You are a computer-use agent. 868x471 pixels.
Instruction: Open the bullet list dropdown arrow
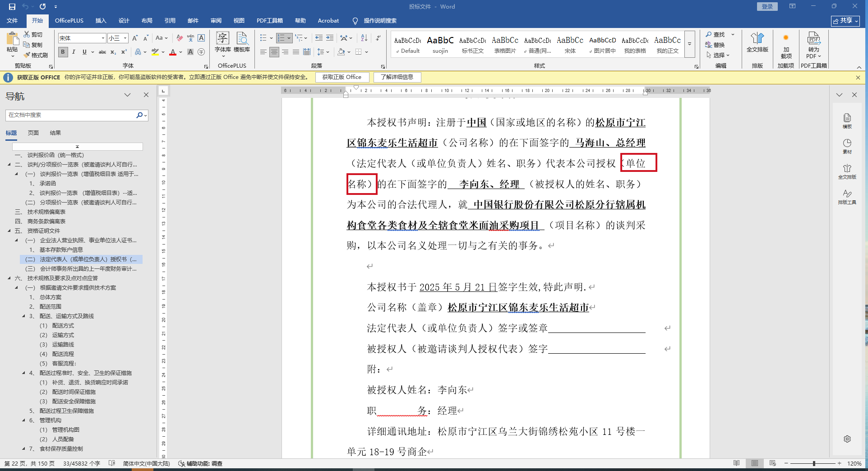point(271,38)
